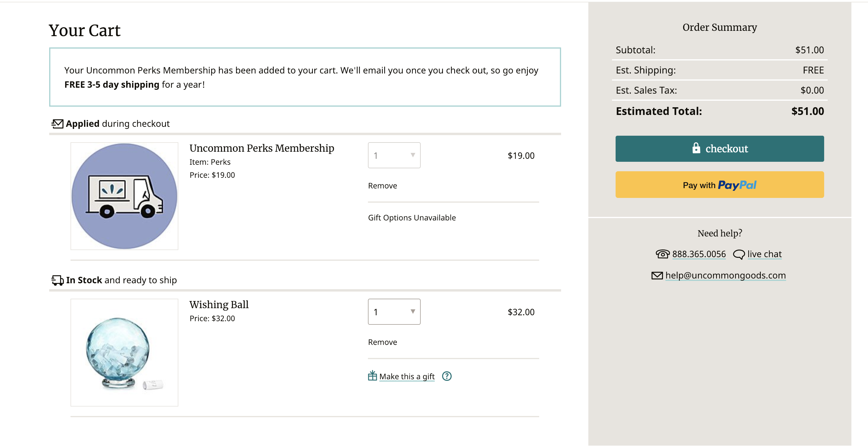
Task: Click the Applied during checkout envelope icon
Action: click(x=57, y=124)
